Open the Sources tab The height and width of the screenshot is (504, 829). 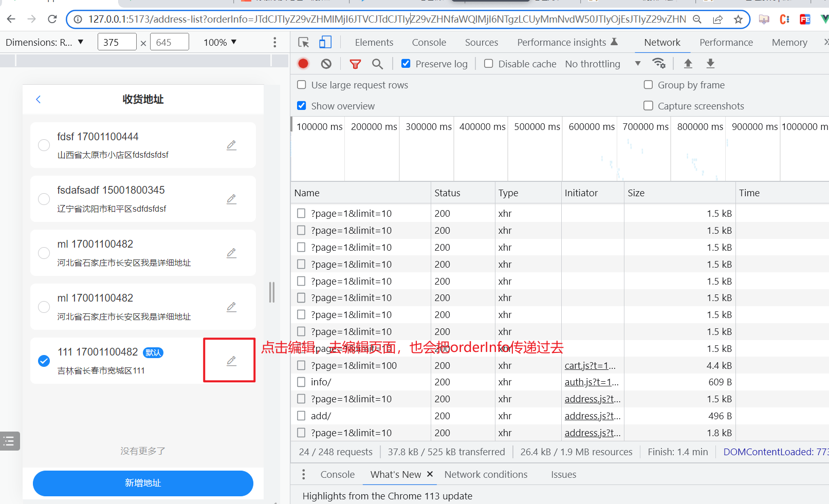tap(482, 42)
